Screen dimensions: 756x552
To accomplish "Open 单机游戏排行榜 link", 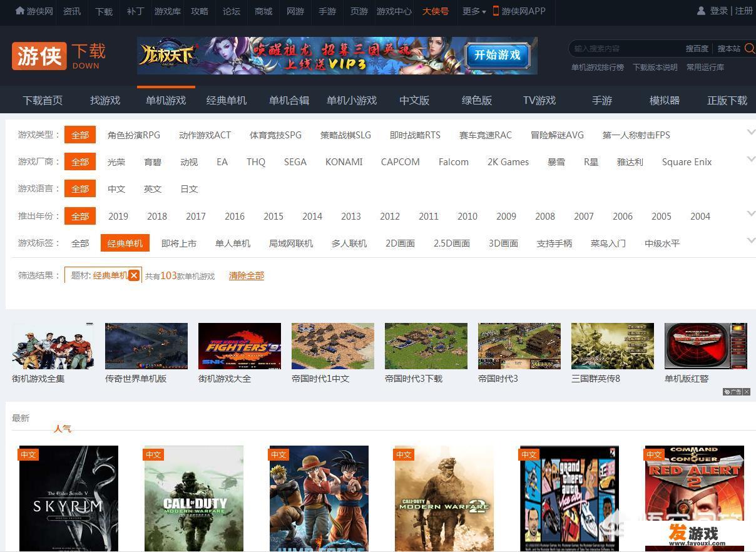I will click(598, 67).
